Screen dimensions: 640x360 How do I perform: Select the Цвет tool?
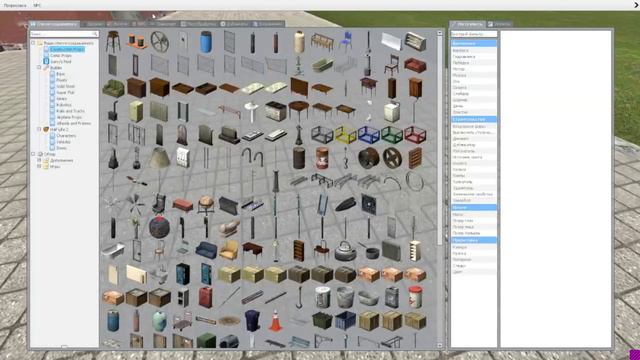coord(474,271)
